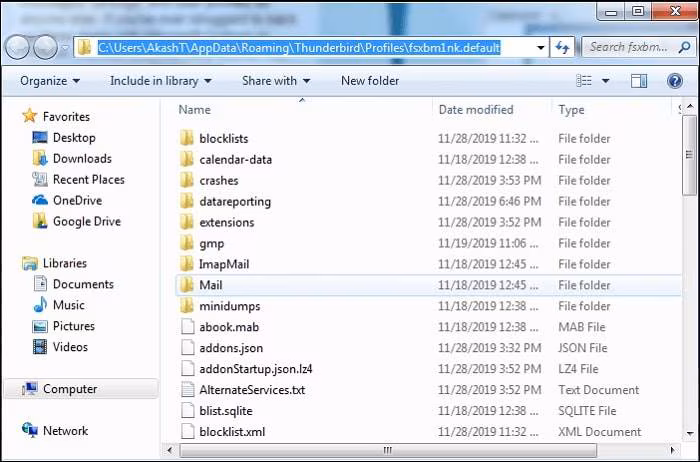The height and width of the screenshot is (462, 700).
Task: Click the horizontal scrollbar right arrow
Action: 672,450
